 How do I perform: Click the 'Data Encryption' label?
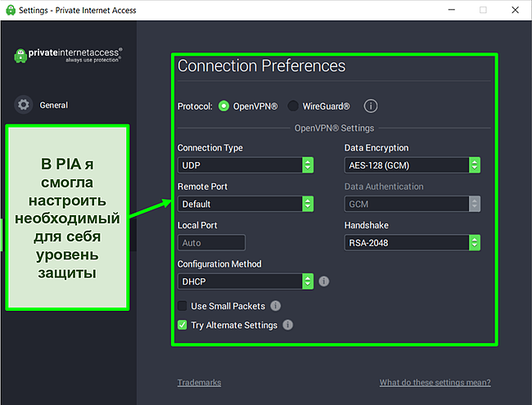click(376, 148)
